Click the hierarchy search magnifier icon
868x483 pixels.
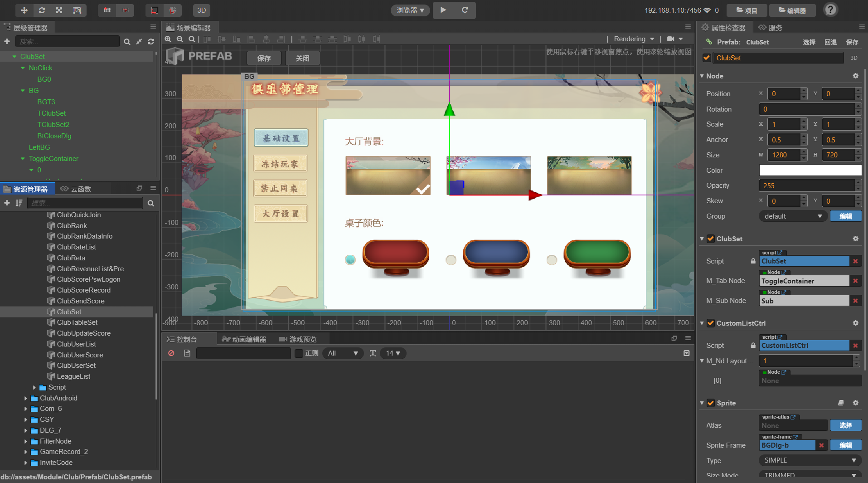coord(127,42)
